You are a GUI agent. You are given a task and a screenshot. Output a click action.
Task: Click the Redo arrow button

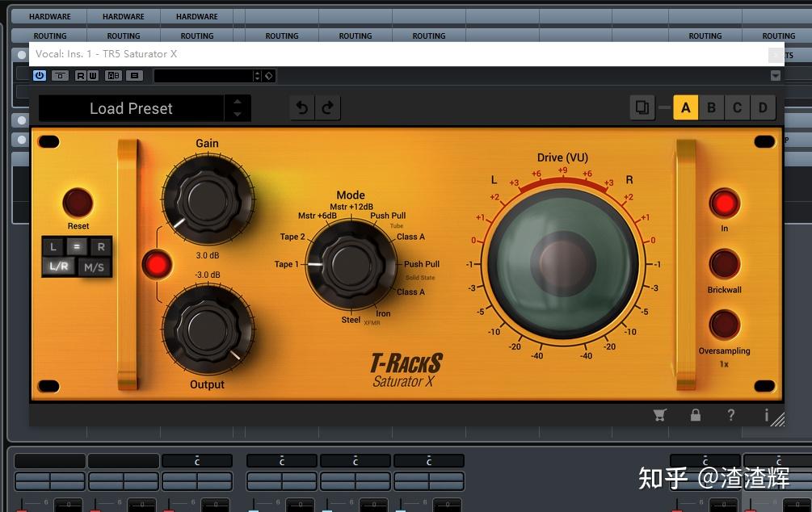tap(328, 107)
